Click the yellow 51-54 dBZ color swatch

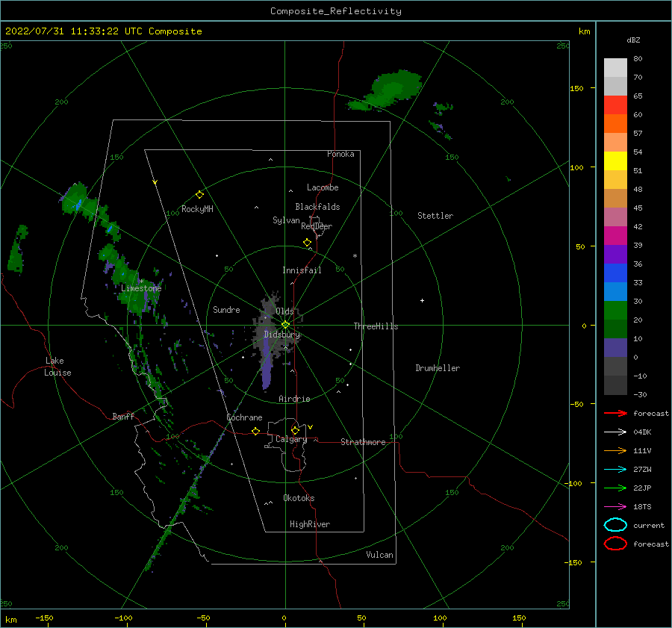tap(615, 161)
